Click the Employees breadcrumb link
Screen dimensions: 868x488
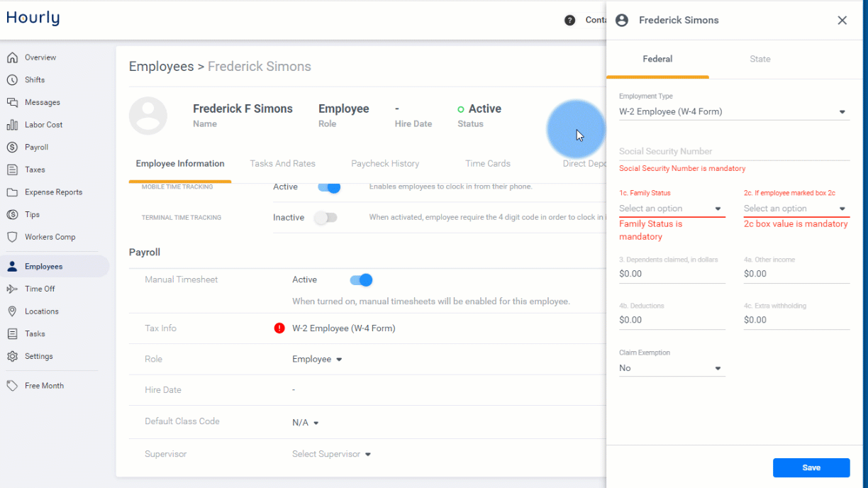coord(161,67)
